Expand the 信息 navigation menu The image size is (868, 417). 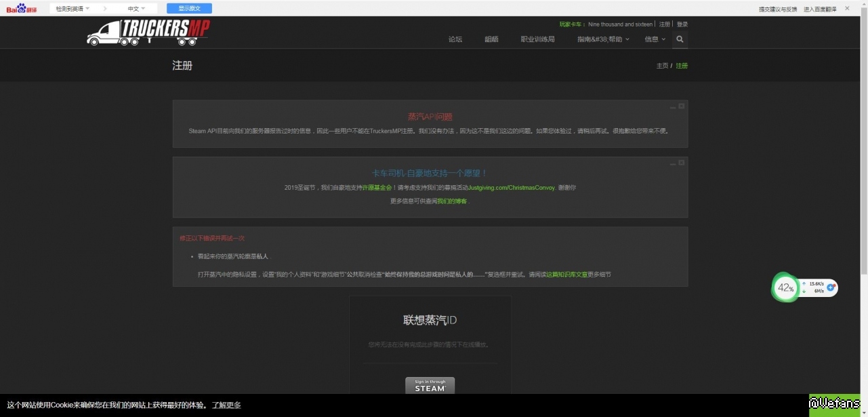coord(655,39)
